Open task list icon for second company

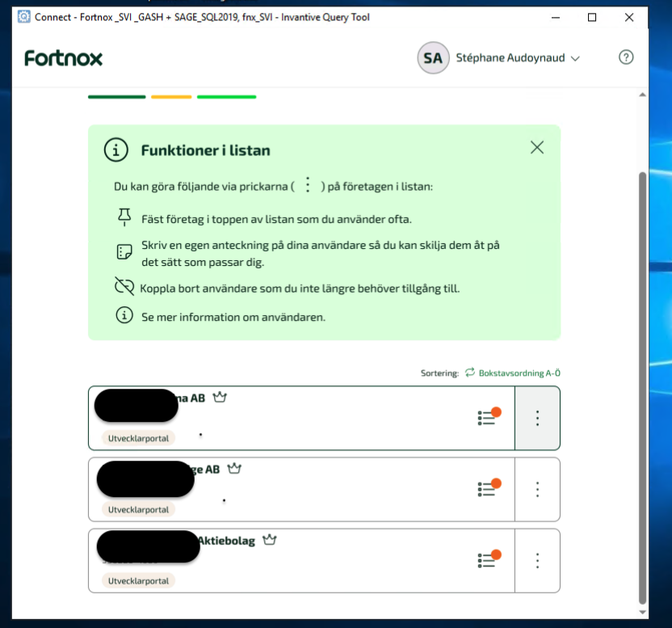click(x=488, y=489)
